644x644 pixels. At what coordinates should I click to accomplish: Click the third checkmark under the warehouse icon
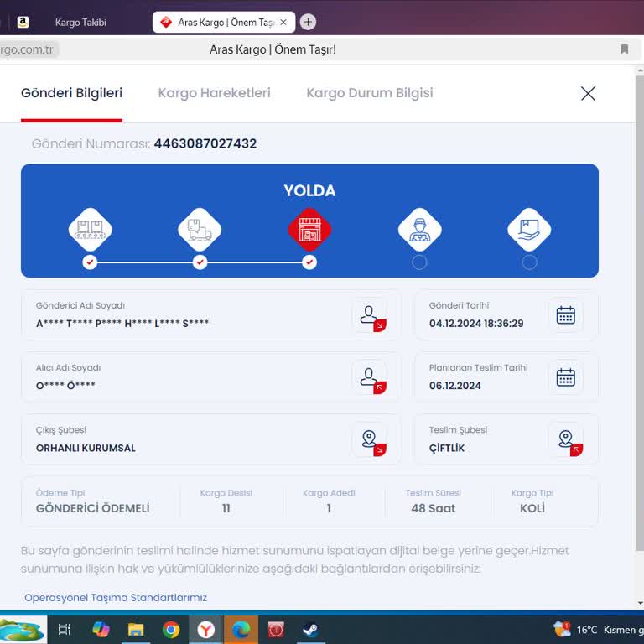click(309, 262)
